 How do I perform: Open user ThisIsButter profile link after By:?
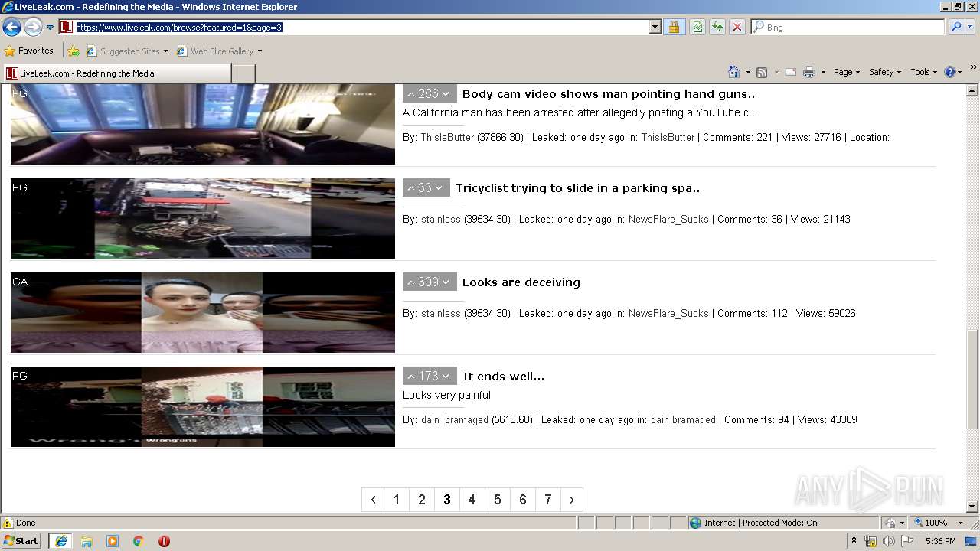(447, 138)
